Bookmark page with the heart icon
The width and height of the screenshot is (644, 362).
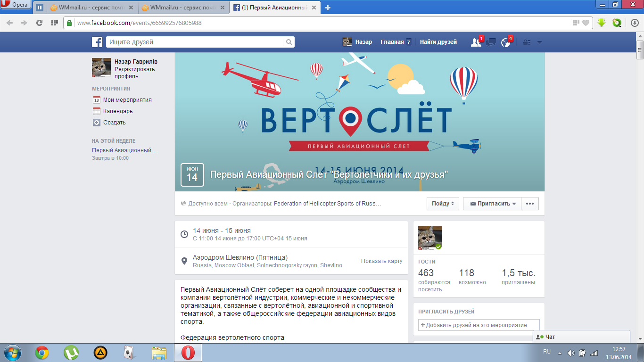586,23
